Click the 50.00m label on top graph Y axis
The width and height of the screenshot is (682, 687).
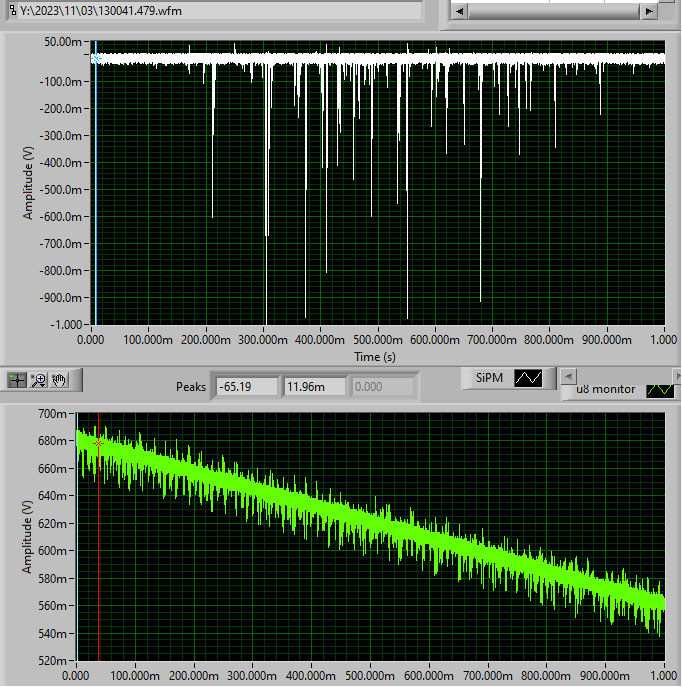tap(63, 42)
